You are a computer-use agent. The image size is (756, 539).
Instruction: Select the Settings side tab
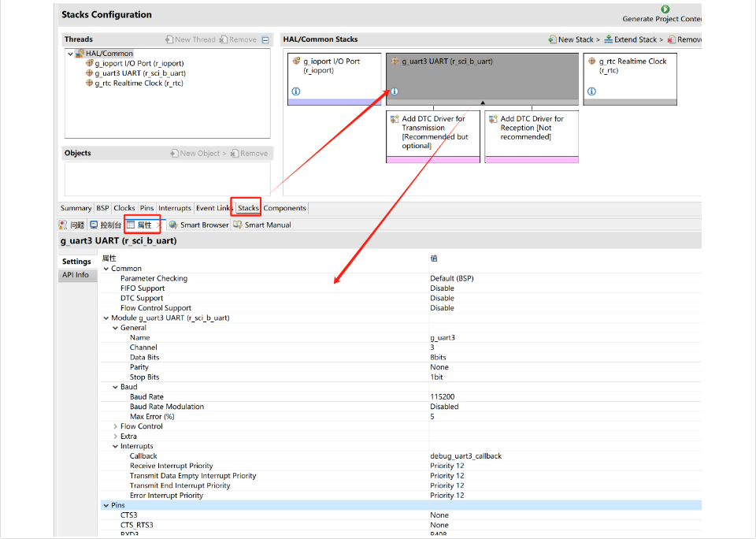pyautogui.click(x=76, y=262)
